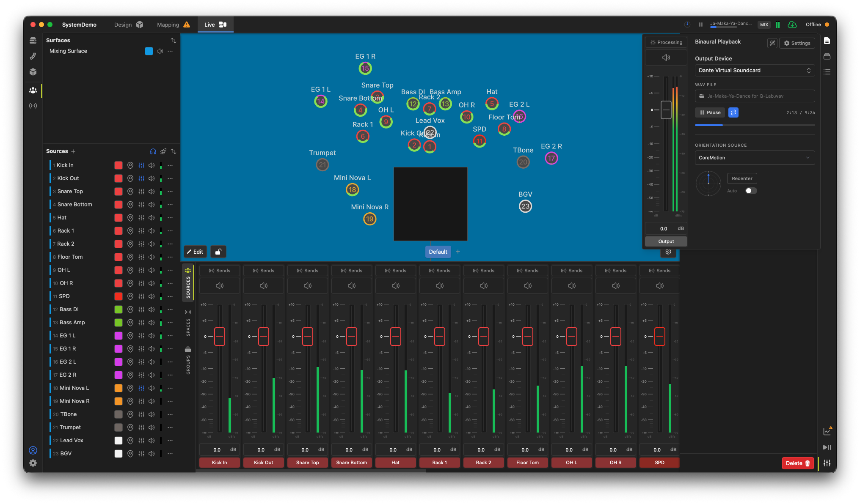Mute the Mixing Surface speaker
The image size is (860, 504).
click(160, 51)
